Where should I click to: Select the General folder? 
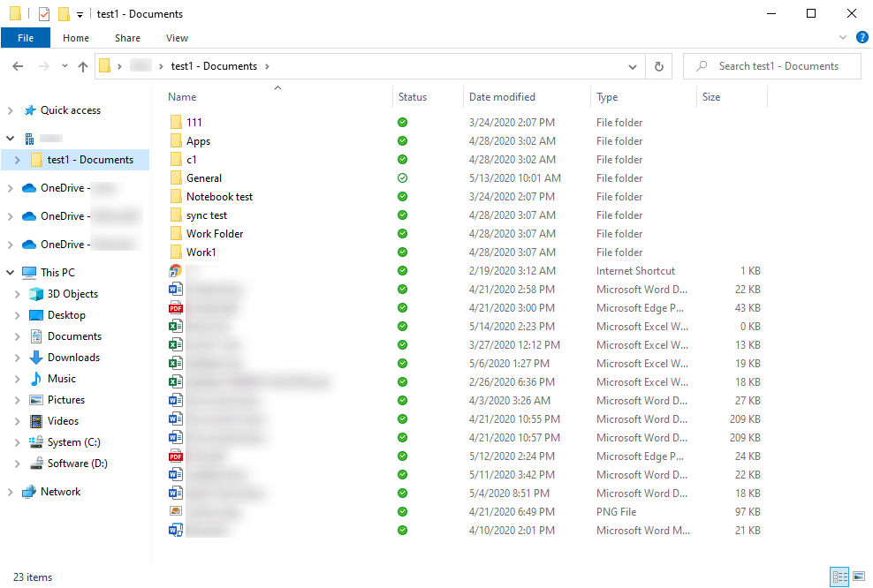pyautogui.click(x=204, y=178)
